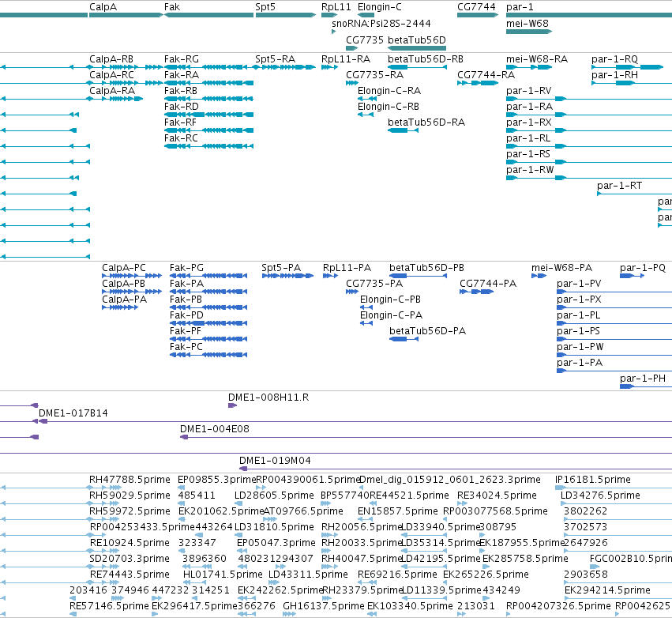Viewport: 672px width, 618px height.
Task: Click the DME1-017B14 clone label
Action: (73, 413)
